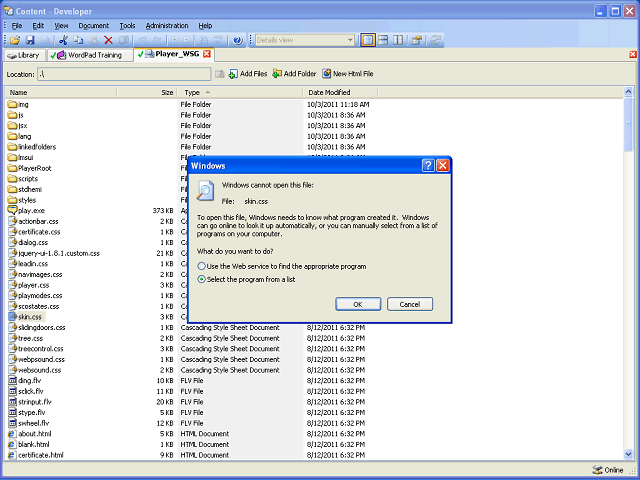The height and width of the screenshot is (480, 640).
Task: Select the treecontrol.css file
Action: [41, 349]
